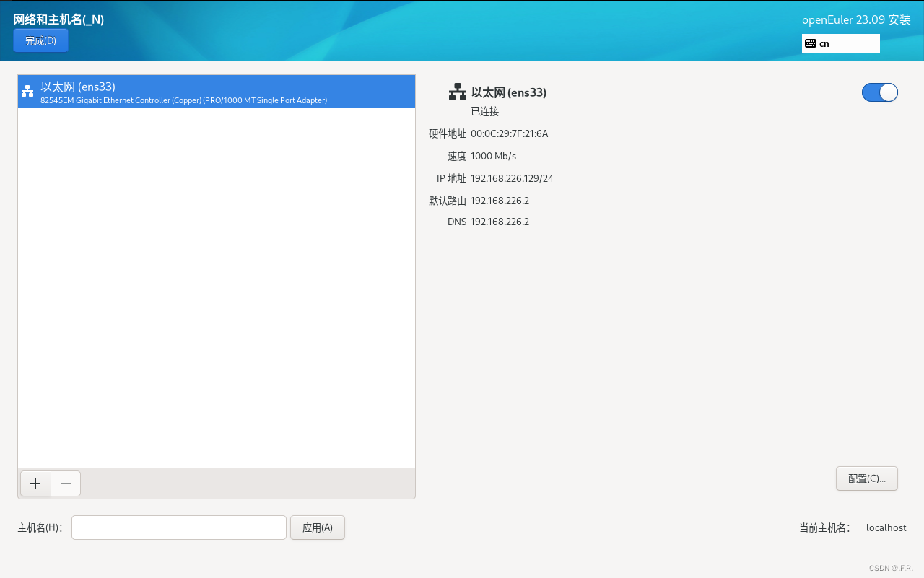The height and width of the screenshot is (578, 924).
Task: Select the 以太网 (ens33) list entry
Action: tap(217, 92)
